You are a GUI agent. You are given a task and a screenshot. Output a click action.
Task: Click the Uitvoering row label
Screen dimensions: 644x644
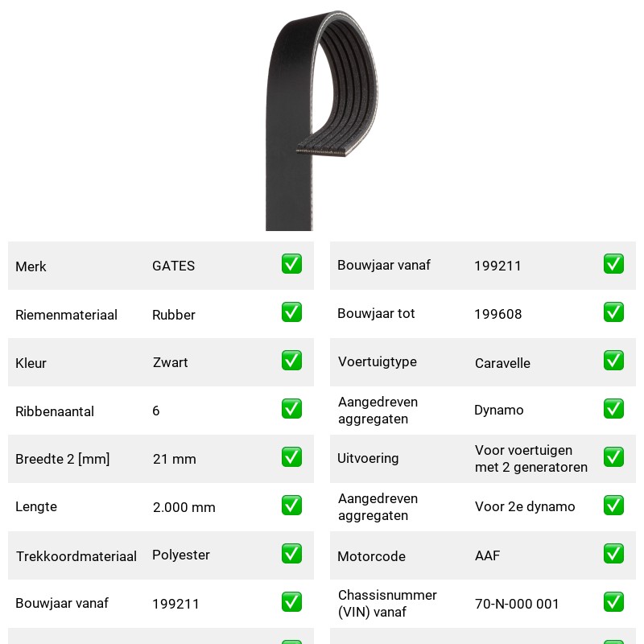(368, 458)
